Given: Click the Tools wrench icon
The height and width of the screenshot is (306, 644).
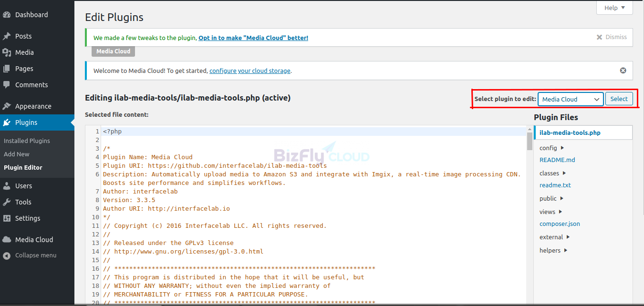Looking at the screenshot, I should coord(7,202).
